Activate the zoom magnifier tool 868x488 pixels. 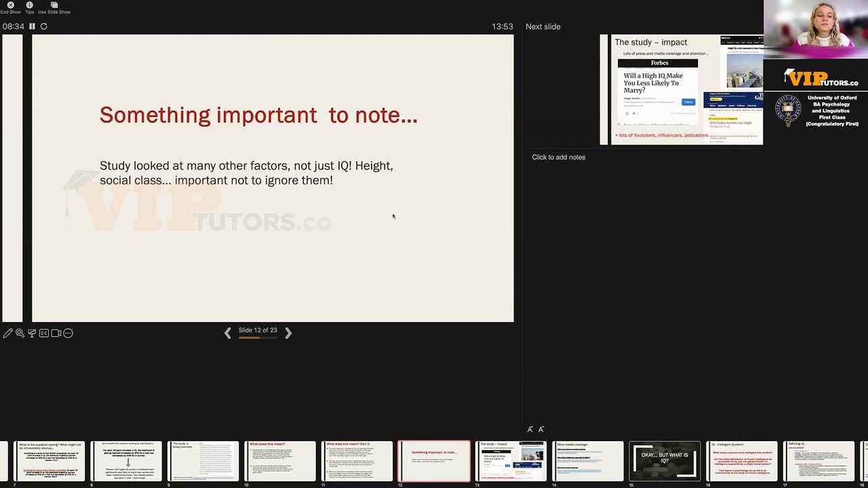pos(20,333)
